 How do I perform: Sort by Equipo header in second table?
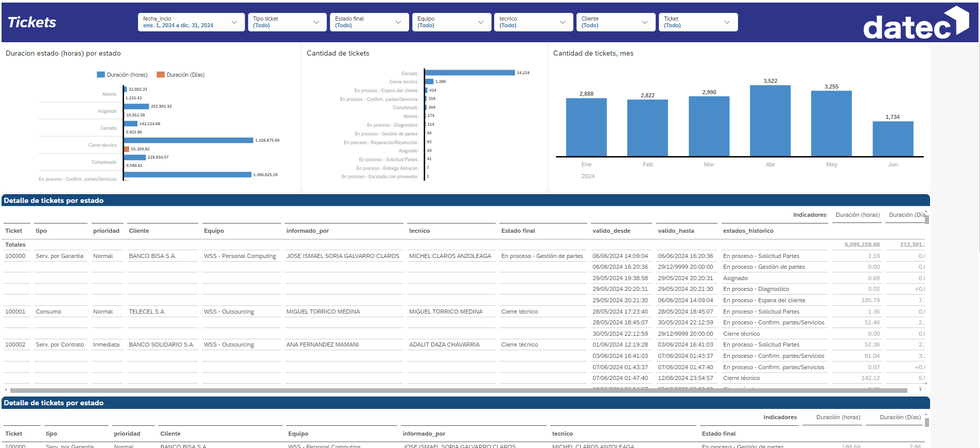click(298, 434)
